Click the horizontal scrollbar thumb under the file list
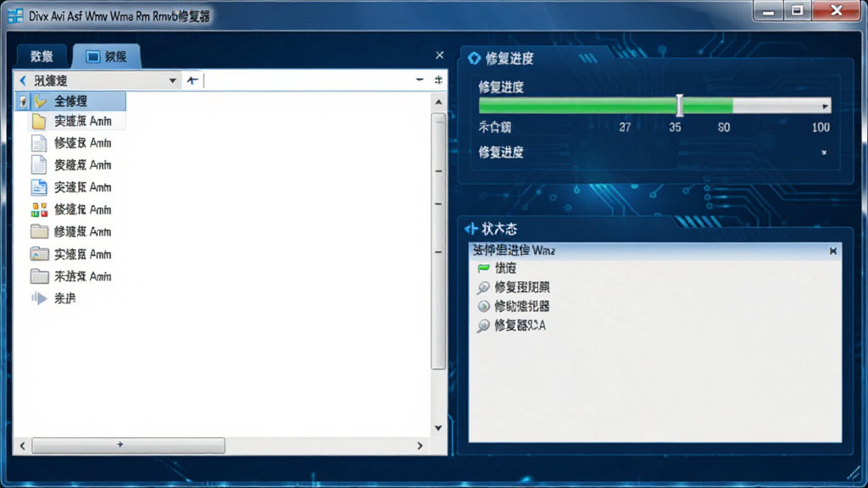 click(x=129, y=446)
